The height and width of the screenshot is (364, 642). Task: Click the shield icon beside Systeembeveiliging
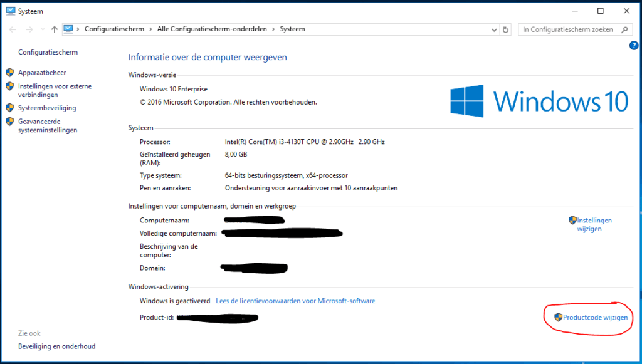click(x=10, y=108)
